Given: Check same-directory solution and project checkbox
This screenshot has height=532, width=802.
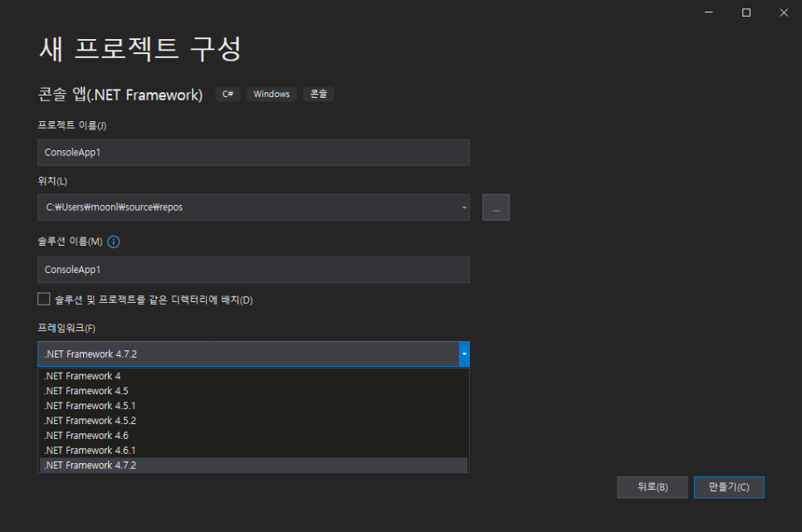Looking at the screenshot, I should tap(44, 299).
